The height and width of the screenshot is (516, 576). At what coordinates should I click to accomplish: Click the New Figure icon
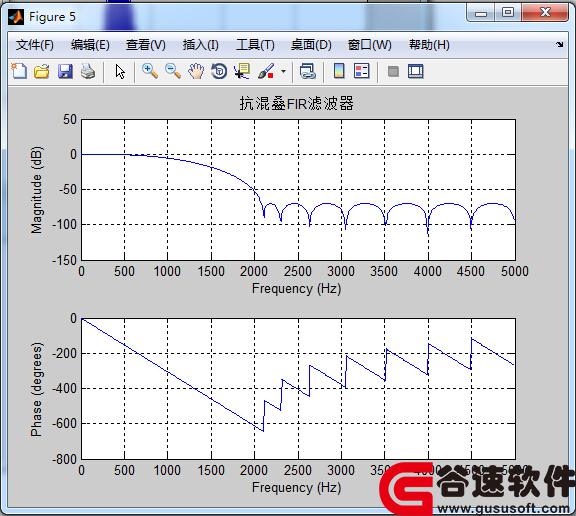point(19,71)
